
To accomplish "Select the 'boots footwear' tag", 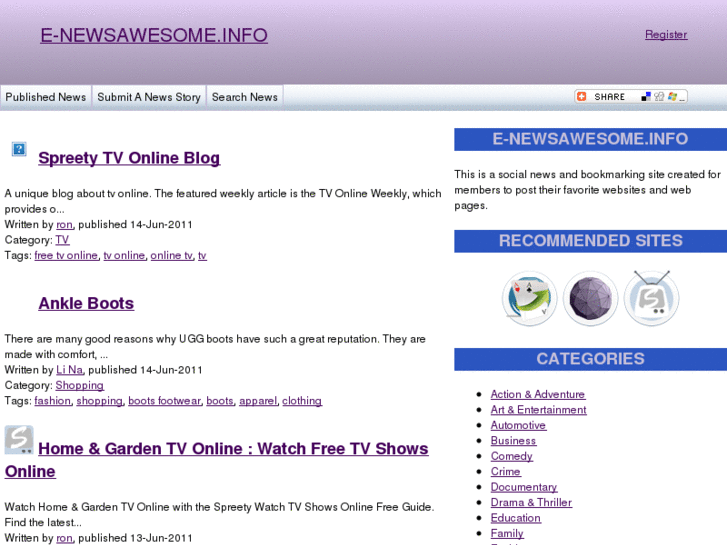I will click(165, 400).
